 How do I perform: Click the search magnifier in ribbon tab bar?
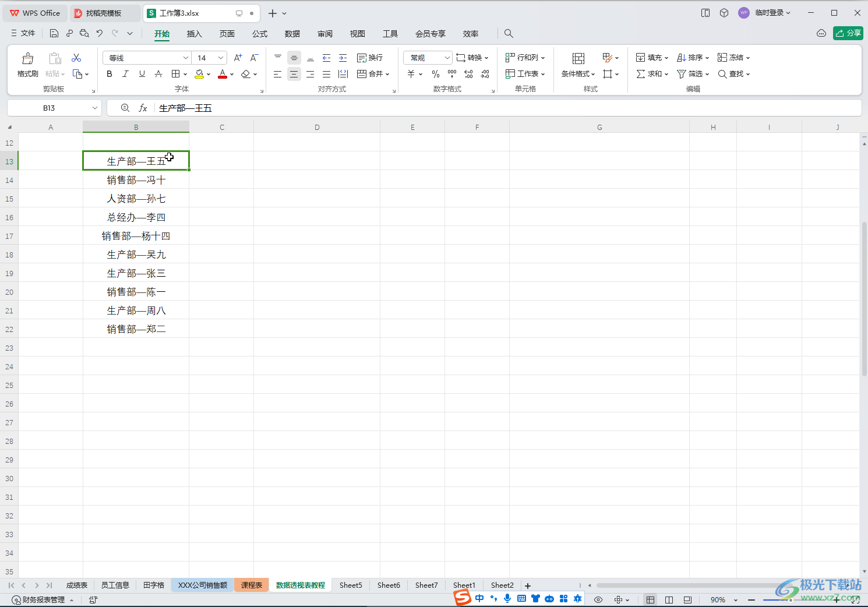click(x=509, y=34)
